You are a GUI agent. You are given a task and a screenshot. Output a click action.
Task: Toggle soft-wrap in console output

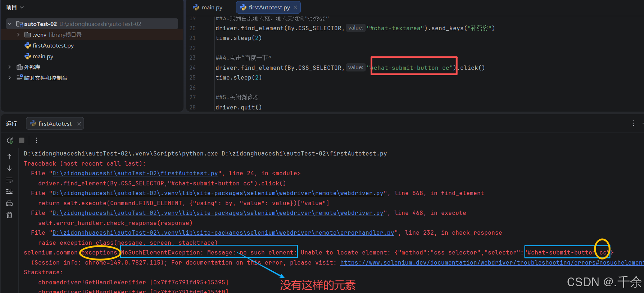click(9, 180)
